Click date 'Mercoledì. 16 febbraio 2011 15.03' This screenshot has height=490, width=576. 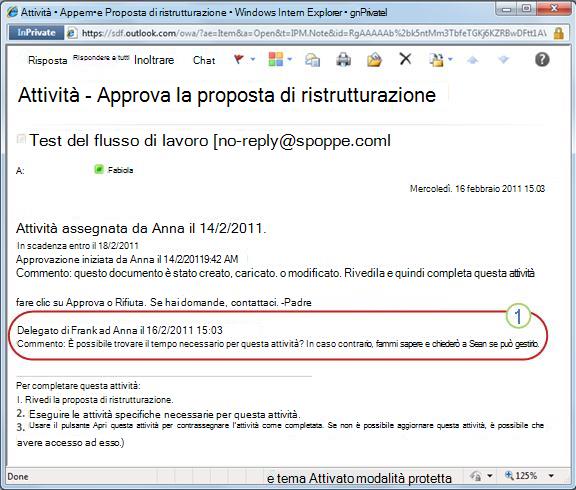tap(477, 189)
